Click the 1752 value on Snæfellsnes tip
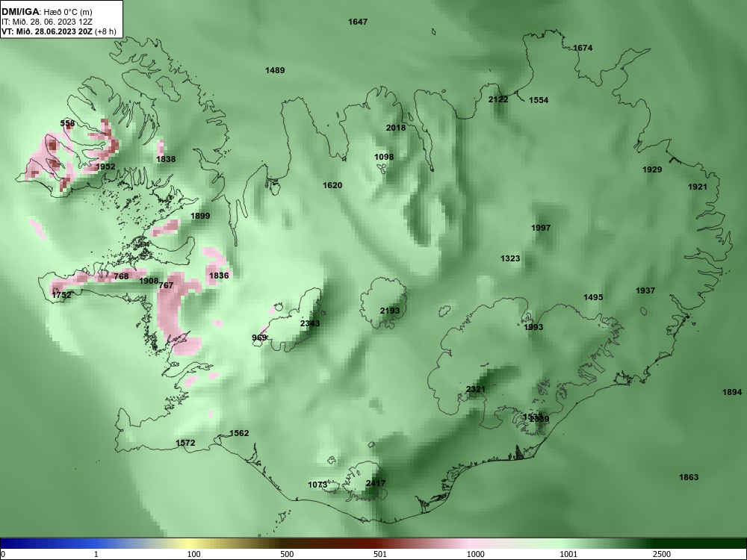747x560 pixels. 61,295
